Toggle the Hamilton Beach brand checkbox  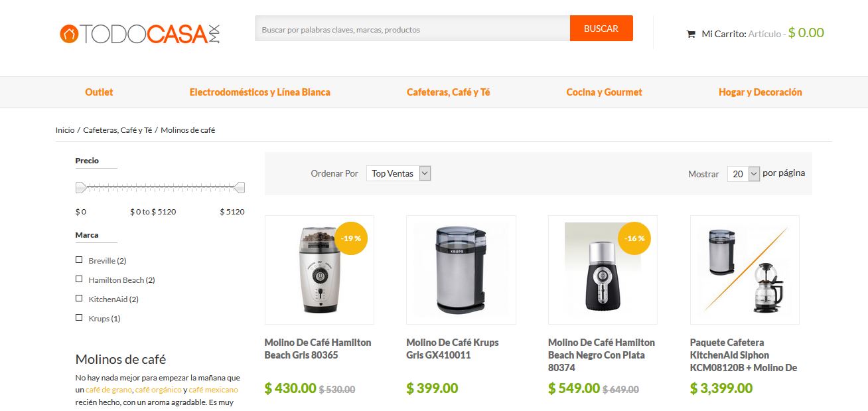coord(79,280)
